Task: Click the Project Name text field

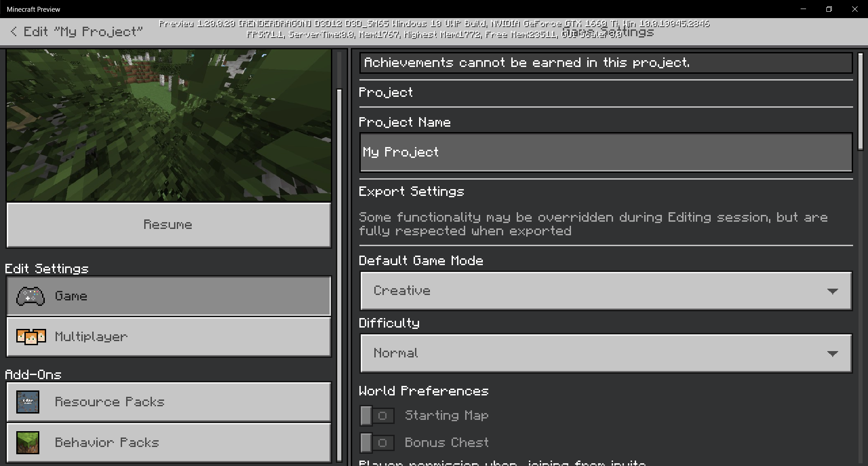Action: 606,152
